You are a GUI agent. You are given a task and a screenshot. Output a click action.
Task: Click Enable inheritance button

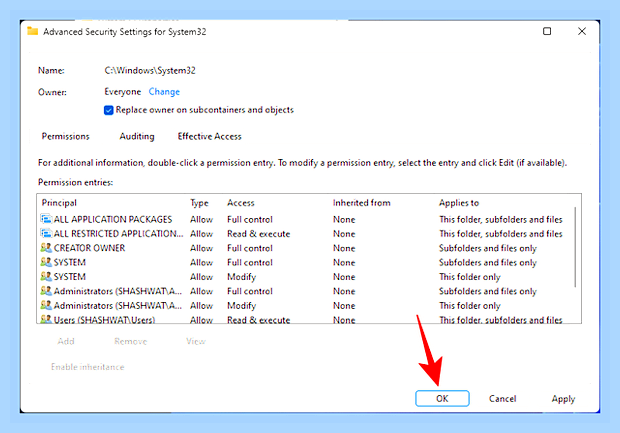point(87,367)
